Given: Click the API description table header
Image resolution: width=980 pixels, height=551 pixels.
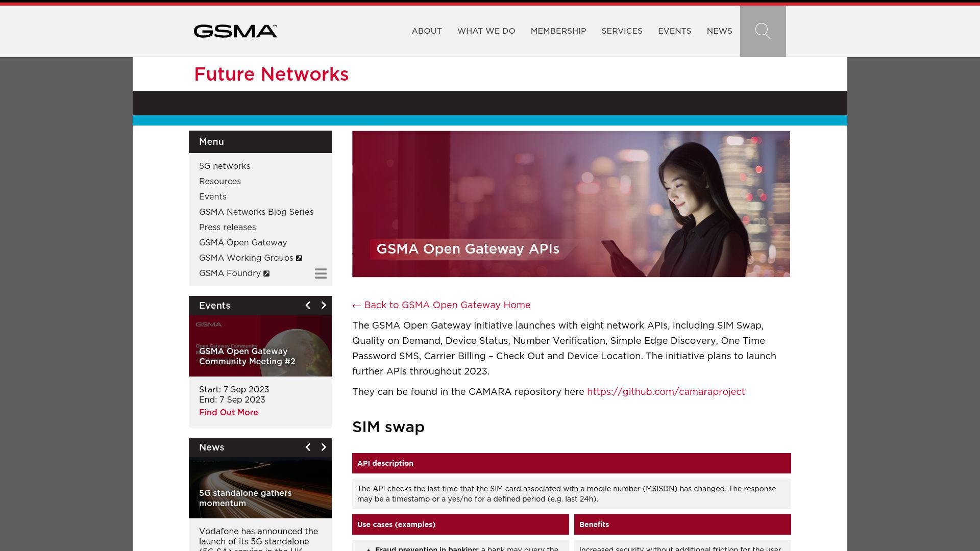Looking at the screenshot, I should pyautogui.click(x=572, y=463).
